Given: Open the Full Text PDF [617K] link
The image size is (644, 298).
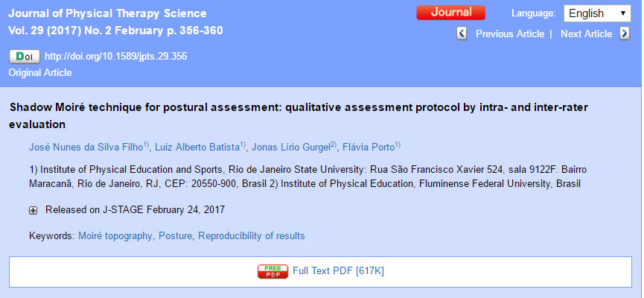Looking at the screenshot, I should coord(338,270).
